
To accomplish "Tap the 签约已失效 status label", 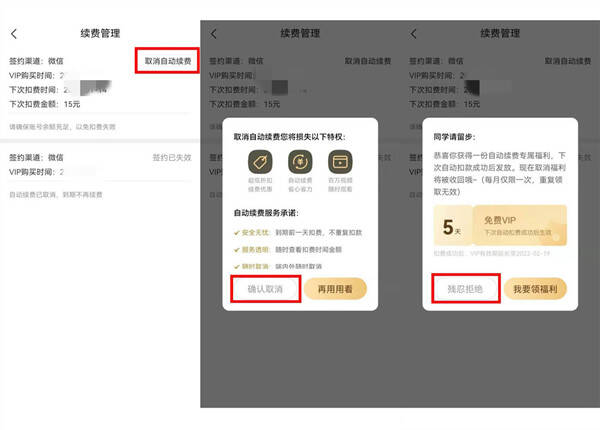I will coord(172,157).
